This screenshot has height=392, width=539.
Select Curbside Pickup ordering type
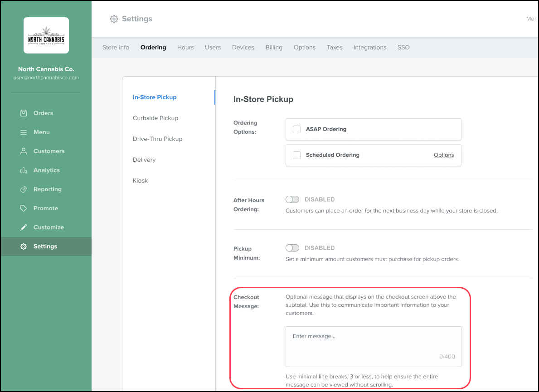point(155,118)
